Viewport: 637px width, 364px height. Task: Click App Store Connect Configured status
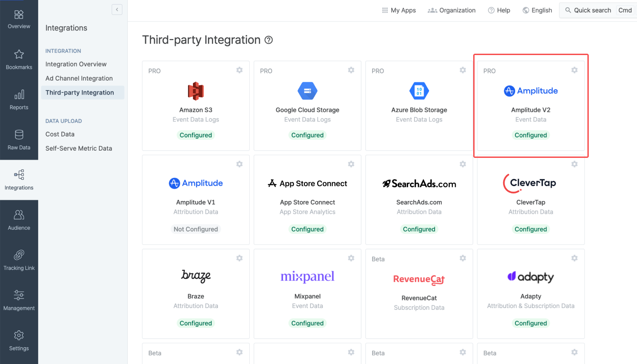coord(308,229)
